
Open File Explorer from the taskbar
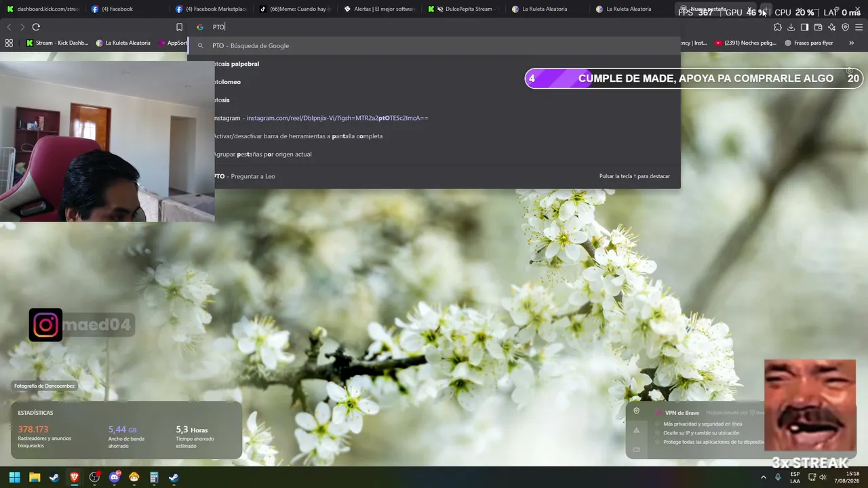tap(35, 477)
